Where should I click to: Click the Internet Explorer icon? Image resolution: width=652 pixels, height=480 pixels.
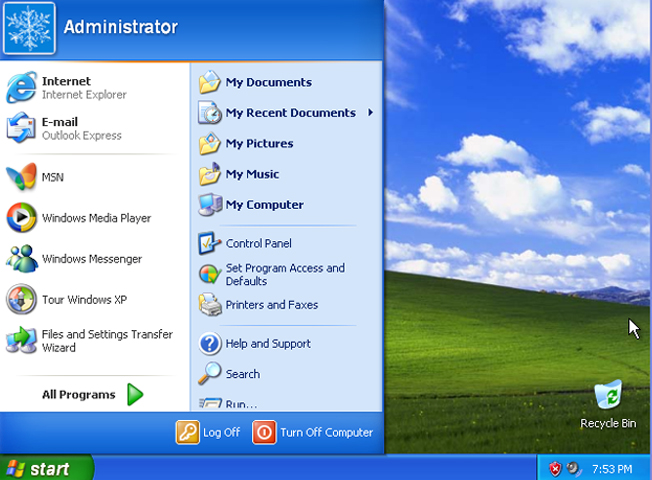point(21,87)
